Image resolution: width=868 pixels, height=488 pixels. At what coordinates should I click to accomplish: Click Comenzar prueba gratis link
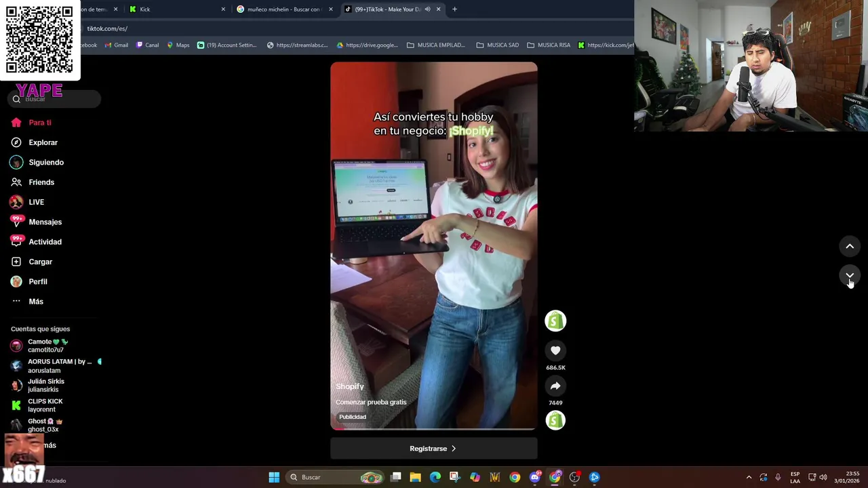point(371,402)
